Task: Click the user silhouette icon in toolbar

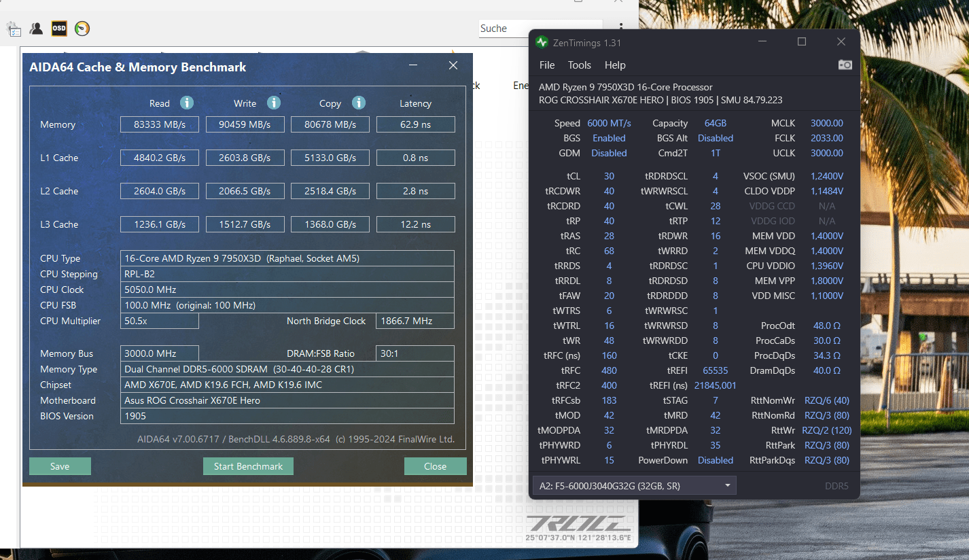Action: [37, 29]
